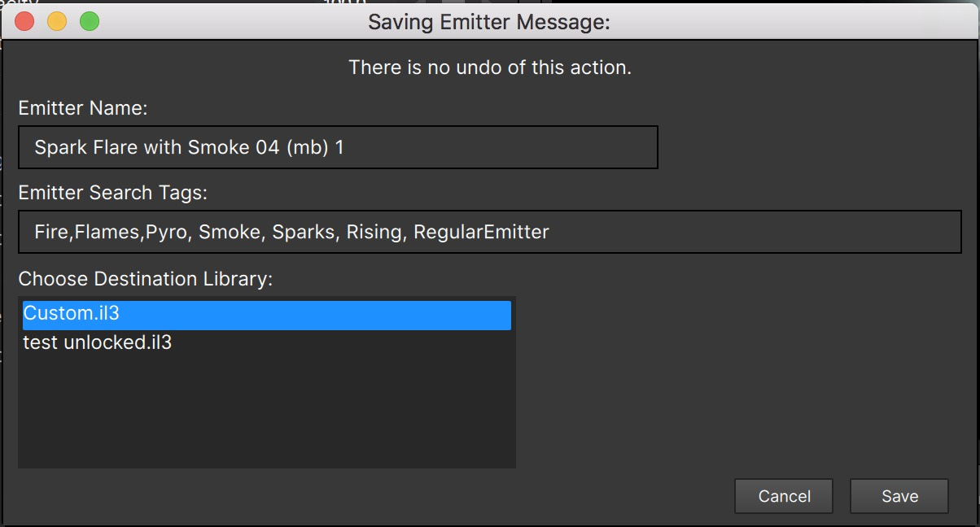Click the Emitter Search Tags label
The height and width of the screenshot is (527, 980).
click(112, 193)
